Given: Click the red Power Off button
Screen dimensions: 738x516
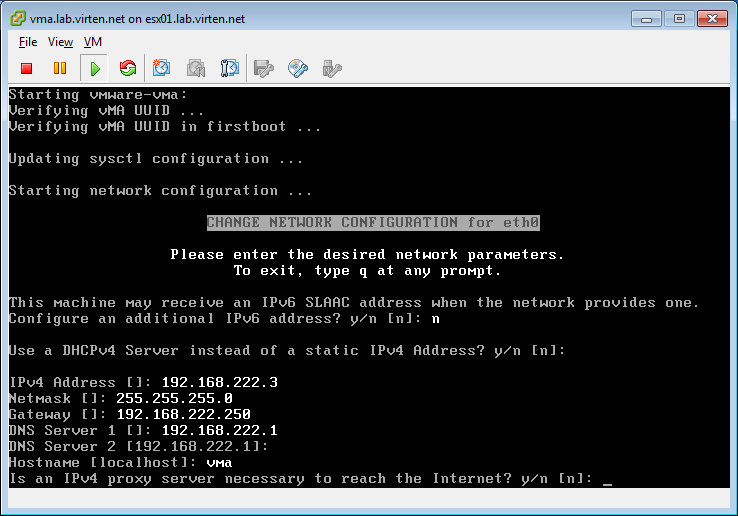Looking at the screenshot, I should point(26,69).
